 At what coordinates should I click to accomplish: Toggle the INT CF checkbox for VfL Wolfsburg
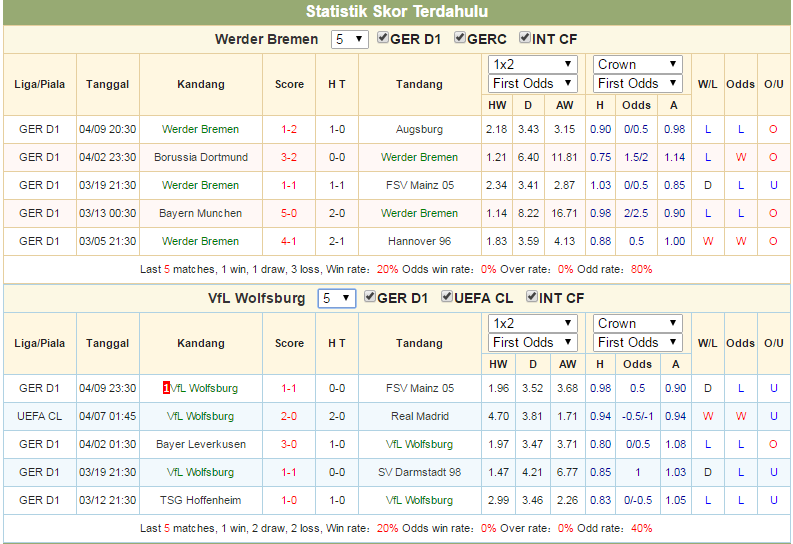click(532, 297)
